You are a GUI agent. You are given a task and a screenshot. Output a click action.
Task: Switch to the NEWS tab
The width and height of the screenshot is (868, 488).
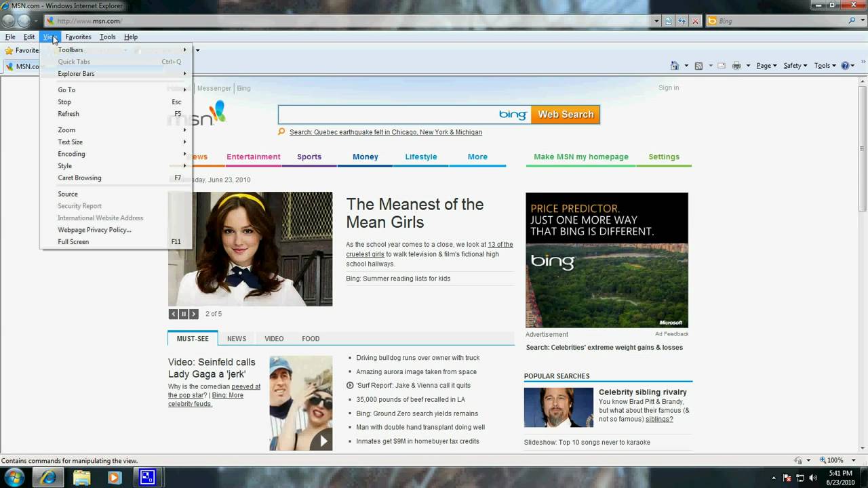(237, 338)
